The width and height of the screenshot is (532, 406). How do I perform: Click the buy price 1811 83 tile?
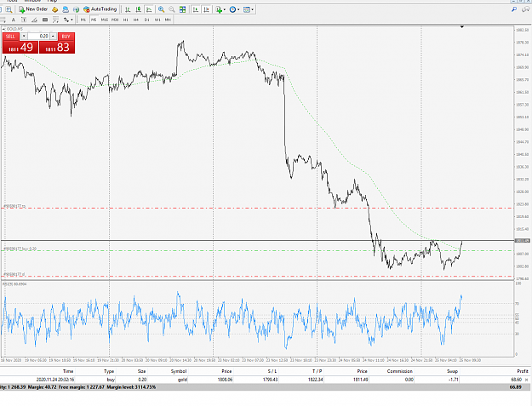tap(57, 48)
